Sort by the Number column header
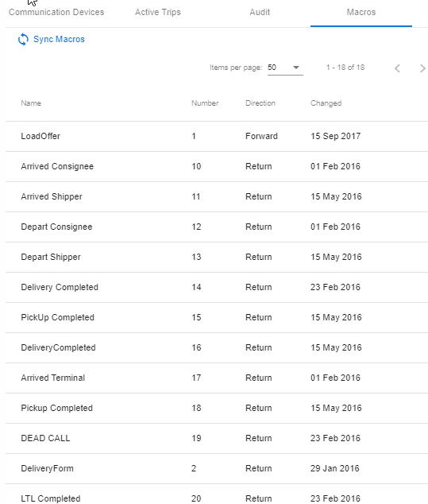Screen dimensions: 428x504 click(x=205, y=103)
